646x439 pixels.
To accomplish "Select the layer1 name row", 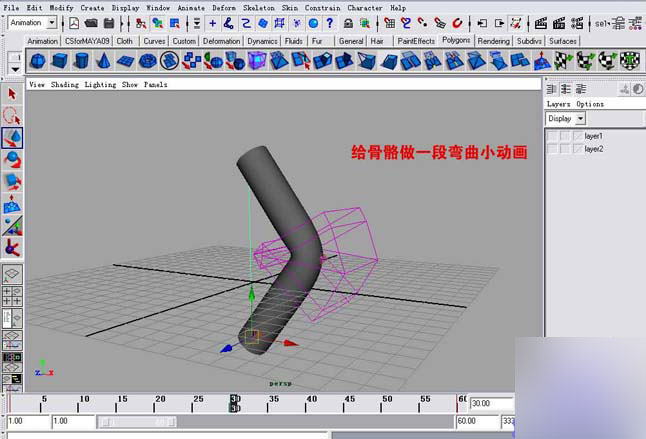I will [x=595, y=136].
